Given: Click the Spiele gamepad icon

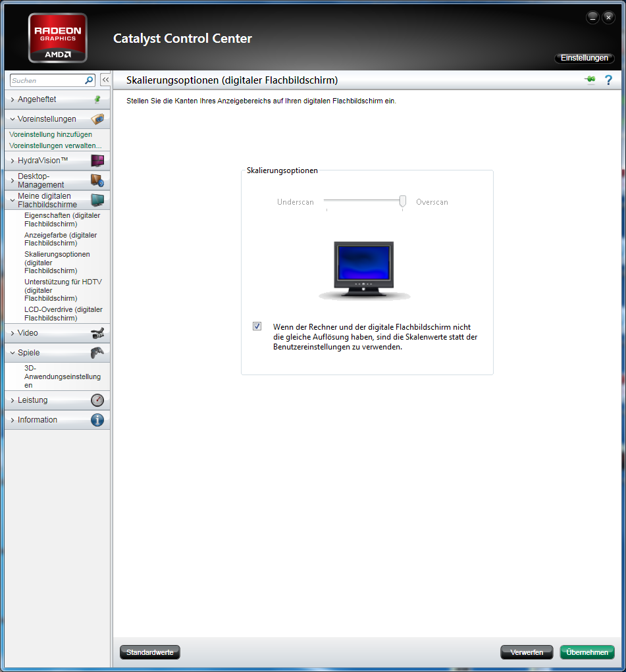Looking at the screenshot, I should click(x=97, y=353).
